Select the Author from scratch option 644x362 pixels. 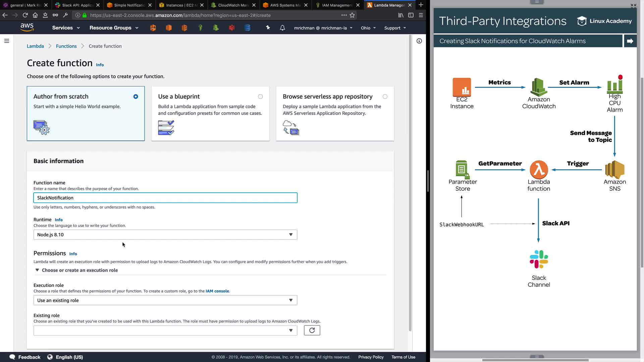tap(136, 97)
